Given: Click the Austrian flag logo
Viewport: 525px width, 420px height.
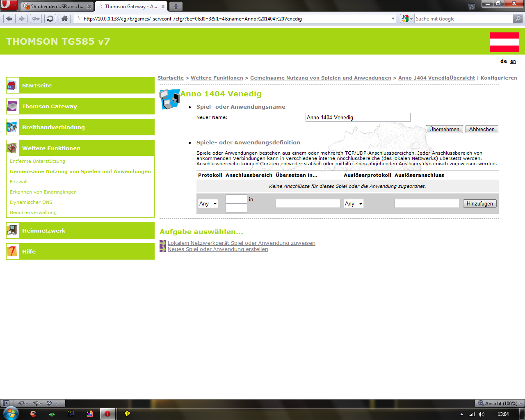Looking at the screenshot, I should point(504,42).
